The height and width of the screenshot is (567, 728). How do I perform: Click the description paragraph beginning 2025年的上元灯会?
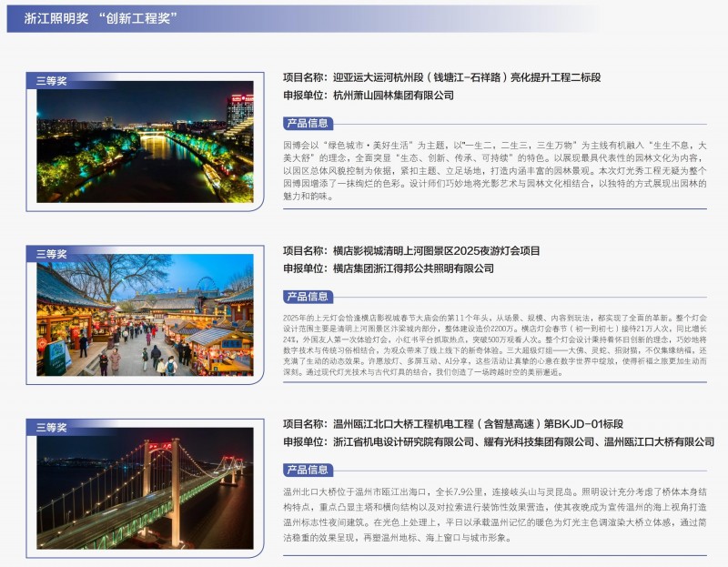(494, 344)
